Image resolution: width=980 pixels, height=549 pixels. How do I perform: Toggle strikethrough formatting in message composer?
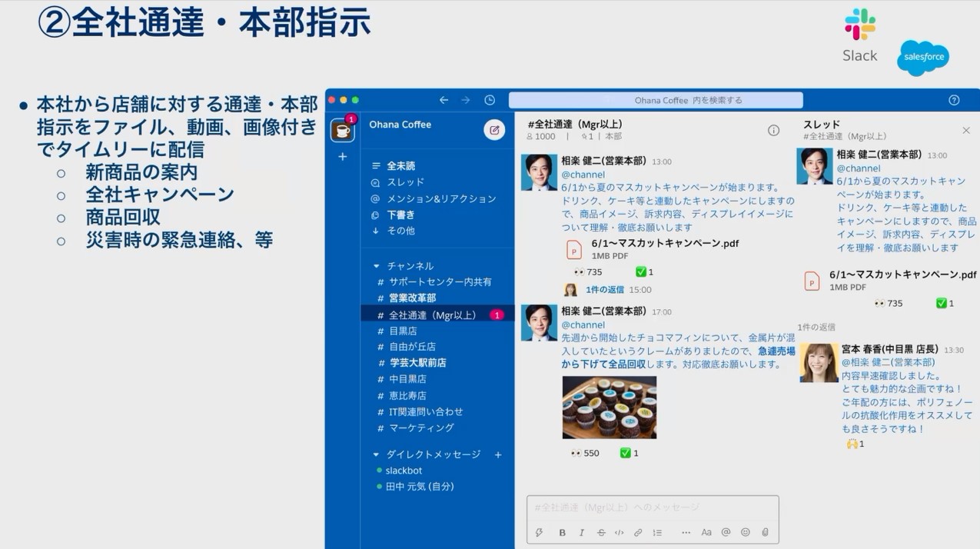point(600,532)
